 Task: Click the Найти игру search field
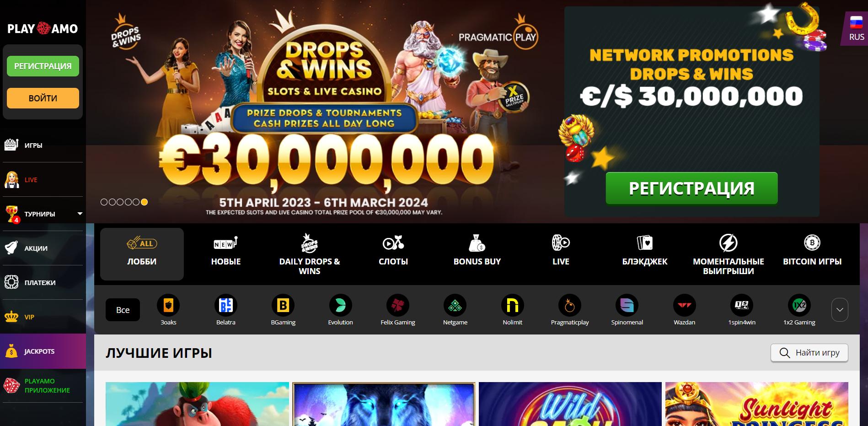pos(809,353)
